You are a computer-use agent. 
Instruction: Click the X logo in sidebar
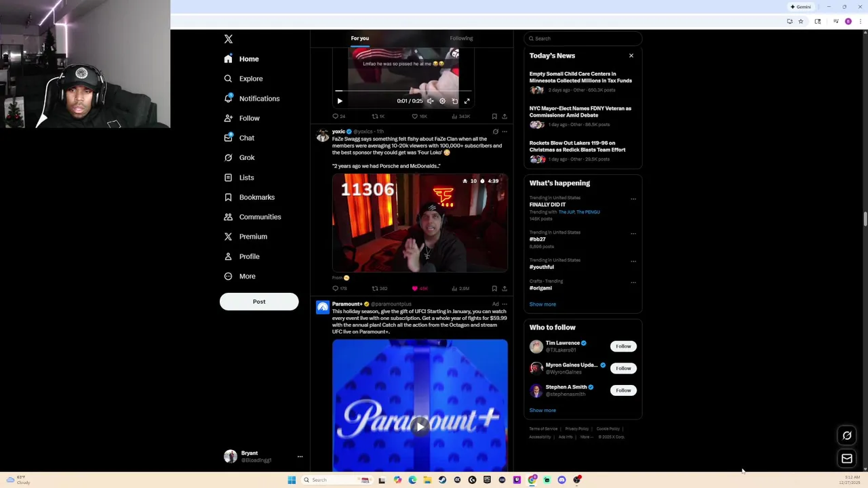click(229, 39)
